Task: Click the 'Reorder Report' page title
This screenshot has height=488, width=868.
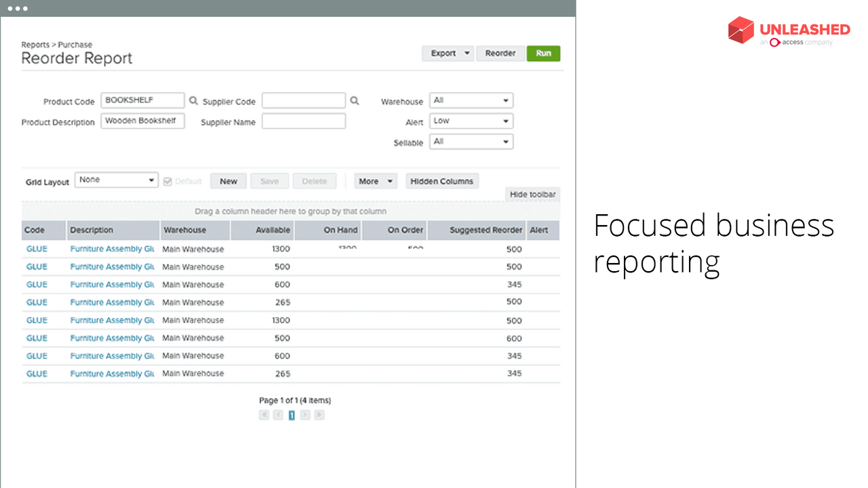Action: 77,58
